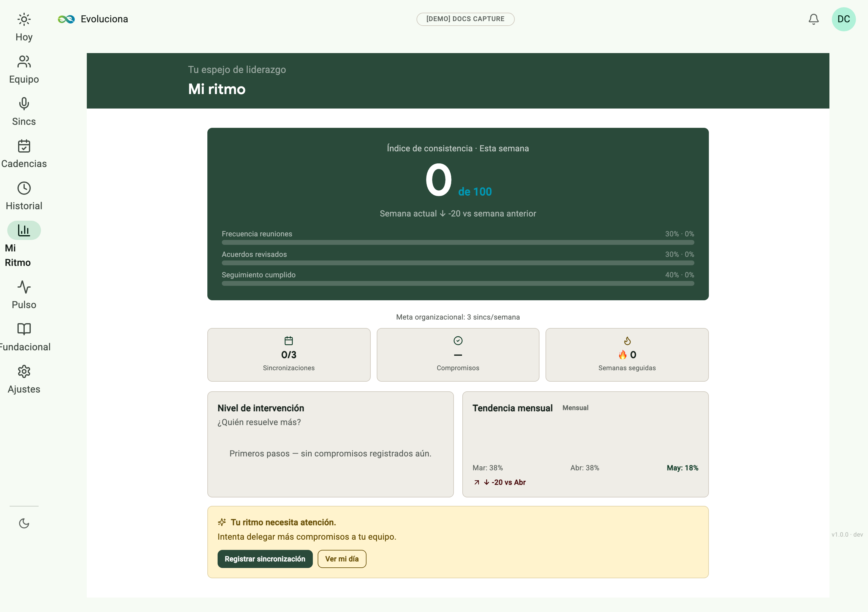Open the Compromisos stat card

click(458, 355)
